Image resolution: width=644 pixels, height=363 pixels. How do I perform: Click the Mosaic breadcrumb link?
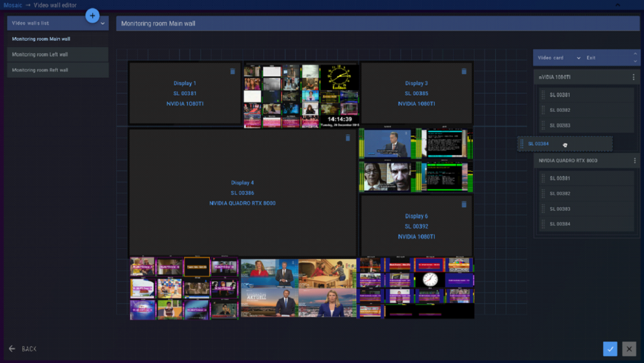[13, 5]
